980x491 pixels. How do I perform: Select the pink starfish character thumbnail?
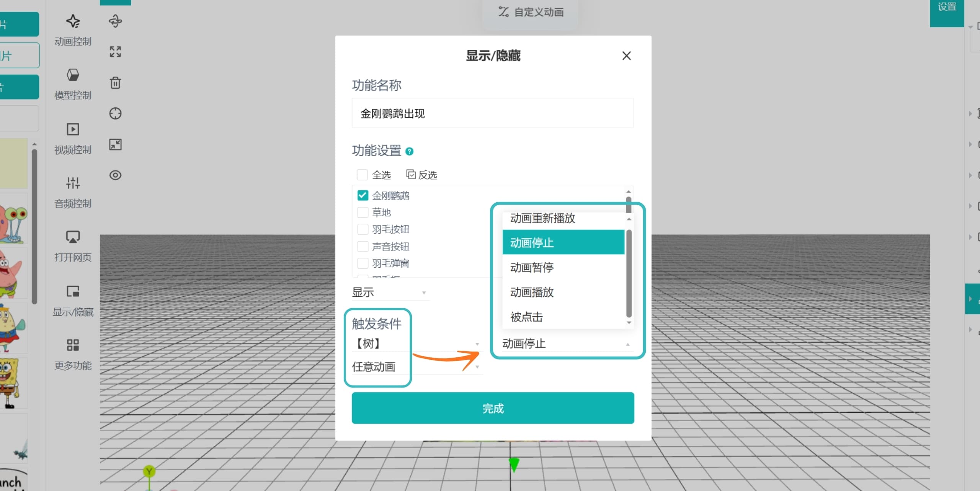tap(13, 273)
